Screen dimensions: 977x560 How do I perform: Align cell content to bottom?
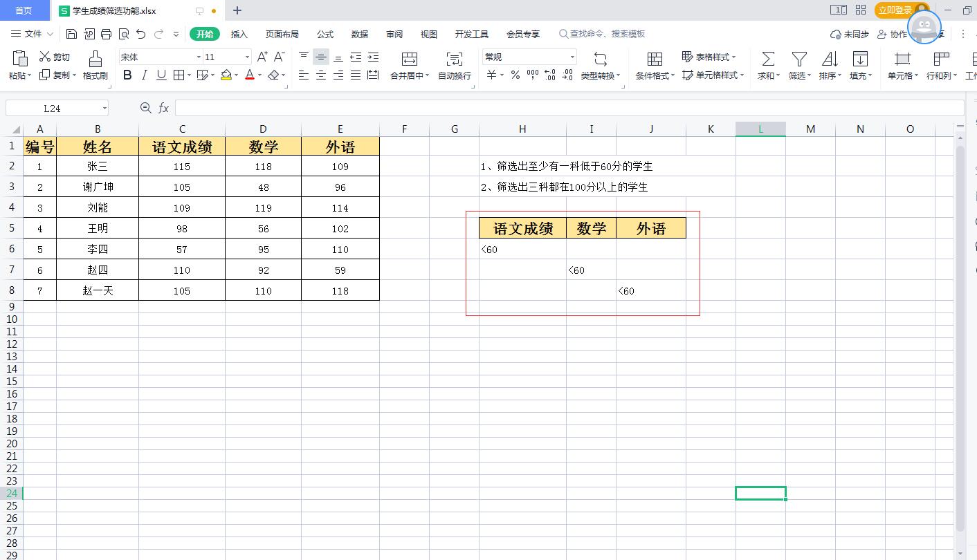(338, 57)
